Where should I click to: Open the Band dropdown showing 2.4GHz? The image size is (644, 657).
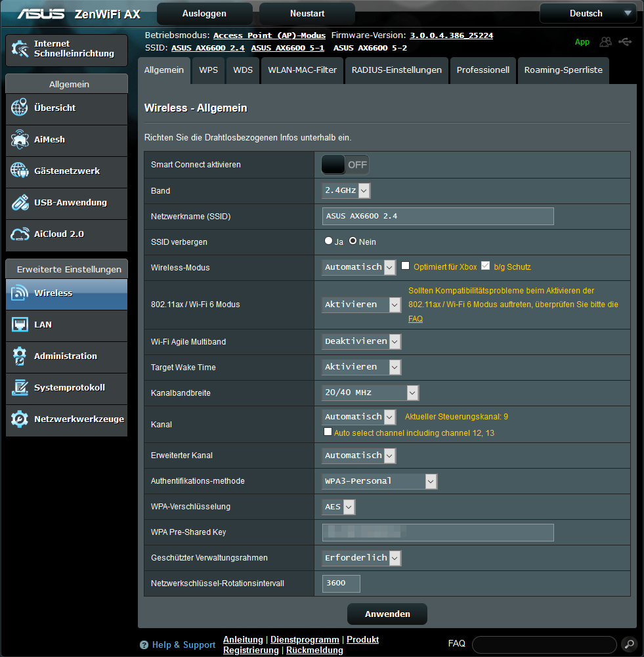(346, 190)
